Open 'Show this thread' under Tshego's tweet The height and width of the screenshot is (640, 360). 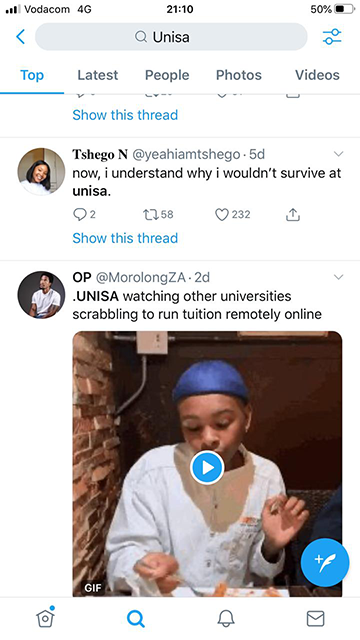pyautogui.click(x=125, y=238)
